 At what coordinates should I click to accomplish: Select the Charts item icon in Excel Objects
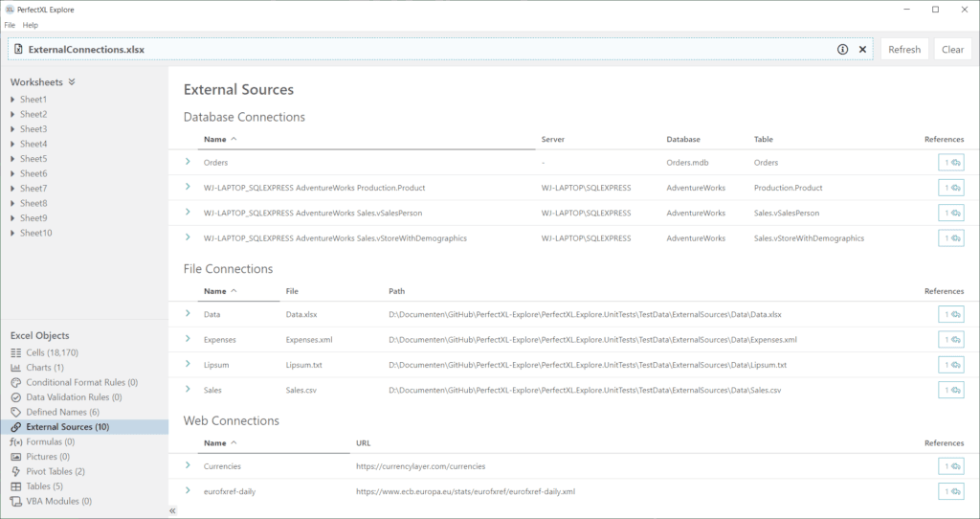coord(16,367)
